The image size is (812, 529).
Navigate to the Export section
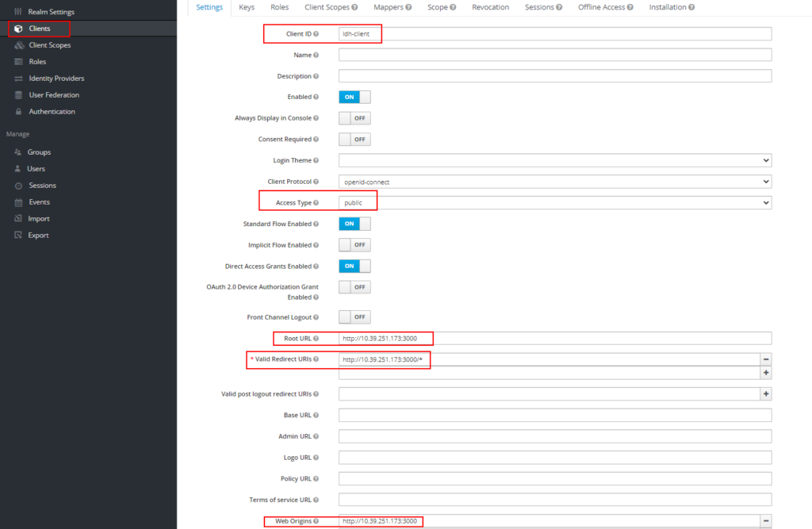(37, 235)
